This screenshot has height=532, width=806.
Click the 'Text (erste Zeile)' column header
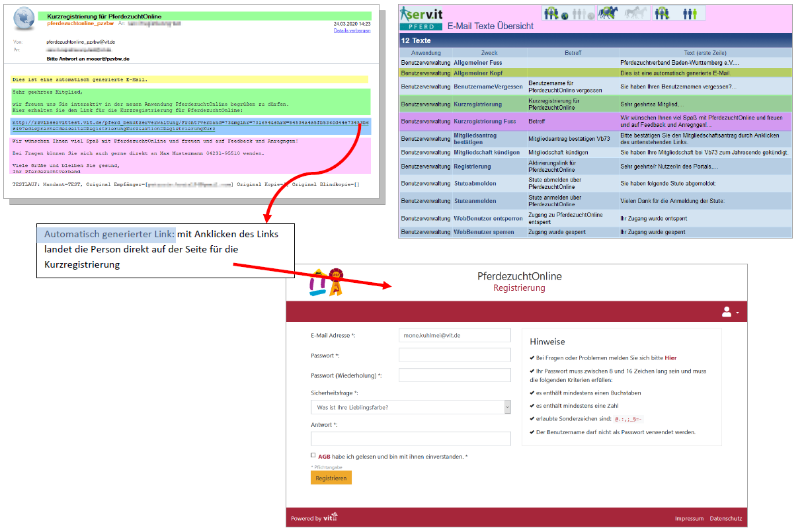pos(705,53)
